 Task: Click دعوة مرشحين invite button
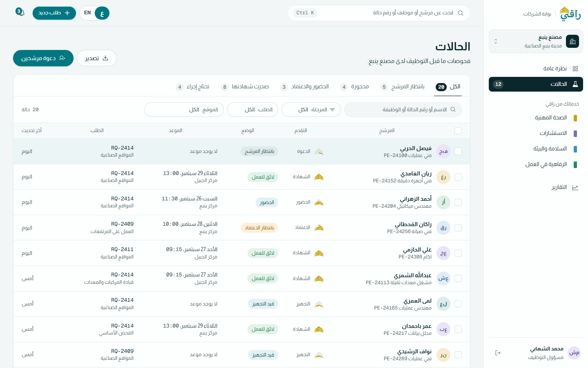pos(43,58)
